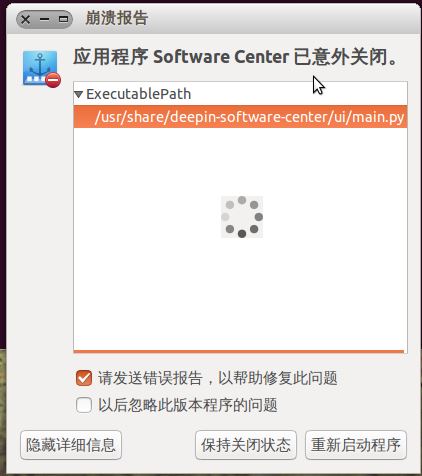Uncheck 请发送错误报告 checkbox
Image resolution: width=422 pixels, height=476 pixels.
click(x=84, y=378)
